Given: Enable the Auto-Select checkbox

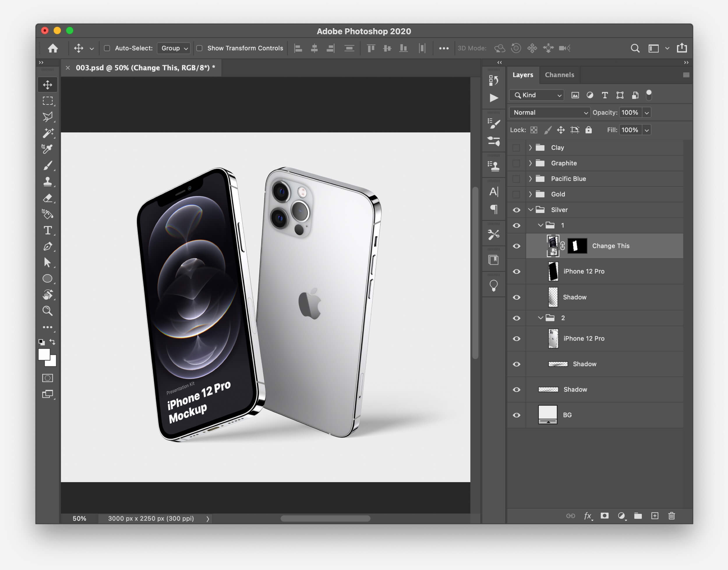Looking at the screenshot, I should coord(107,48).
